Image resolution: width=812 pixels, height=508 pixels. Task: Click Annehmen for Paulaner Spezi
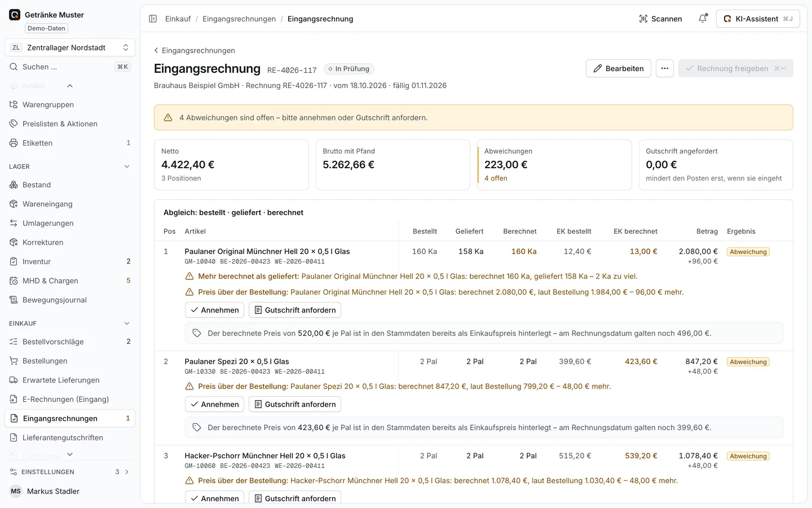click(214, 404)
